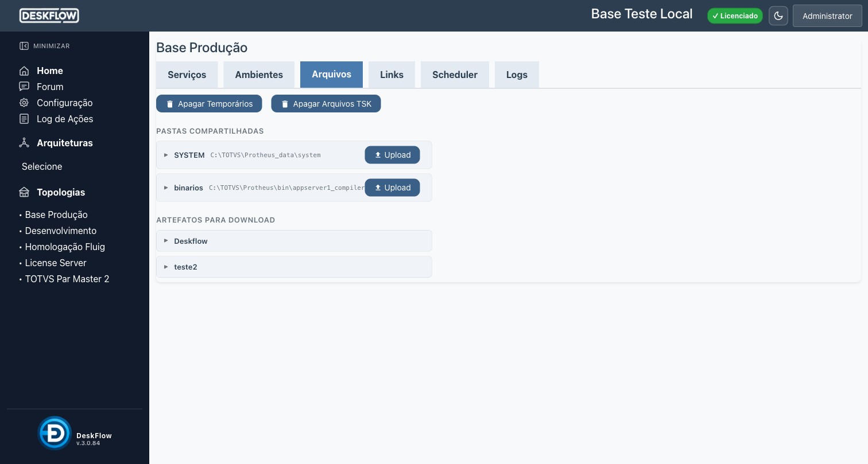Select the Arquivos tab
The width and height of the screenshot is (868, 464).
click(331, 75)
